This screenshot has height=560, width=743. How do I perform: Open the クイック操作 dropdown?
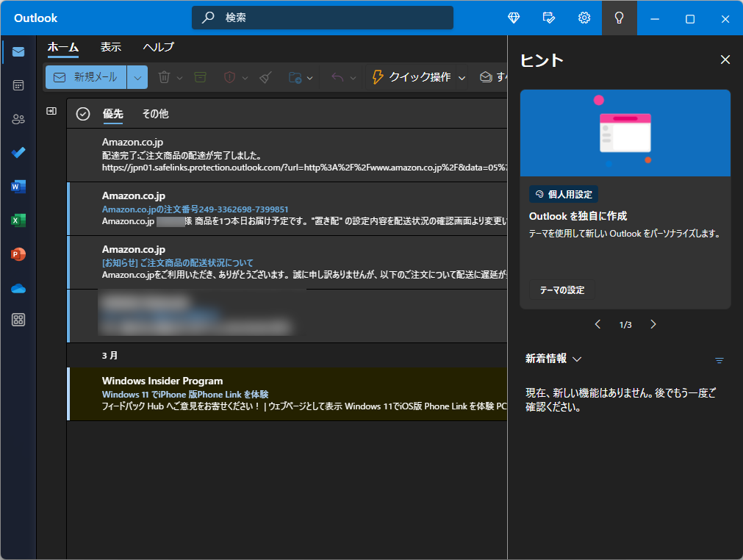462,77
